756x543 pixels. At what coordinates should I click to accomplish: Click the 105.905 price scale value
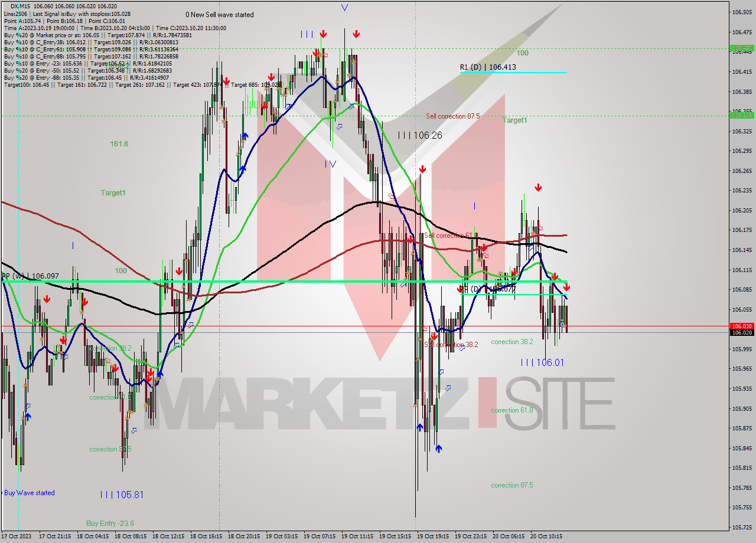point(742,408)
